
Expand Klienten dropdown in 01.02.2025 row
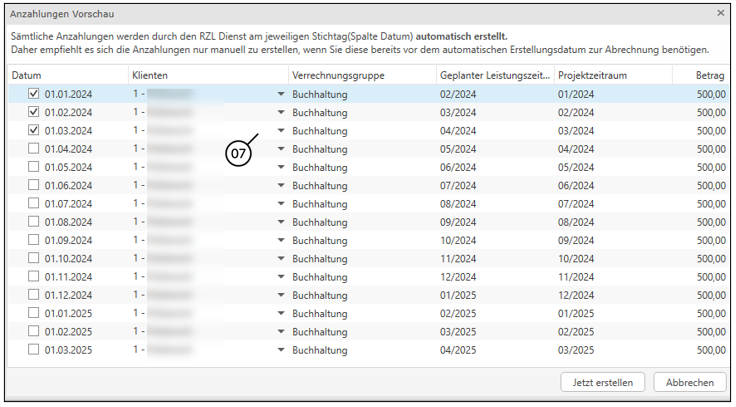[281, 332]
